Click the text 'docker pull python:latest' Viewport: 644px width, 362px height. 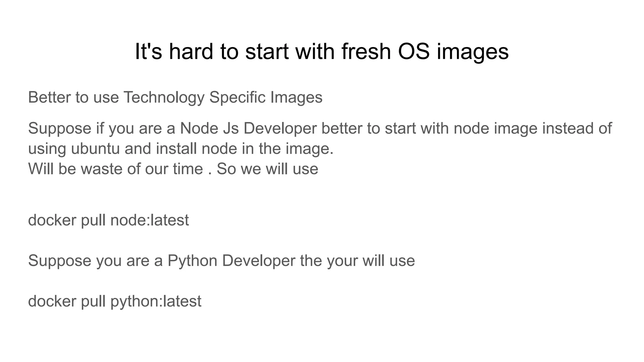(x=115, y=301)
